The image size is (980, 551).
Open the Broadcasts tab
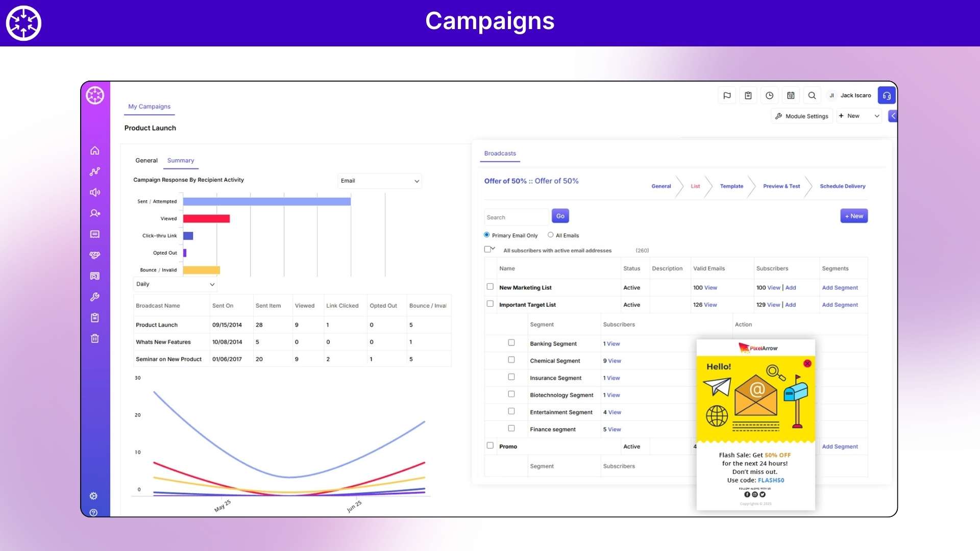click(x=500, y=153)
